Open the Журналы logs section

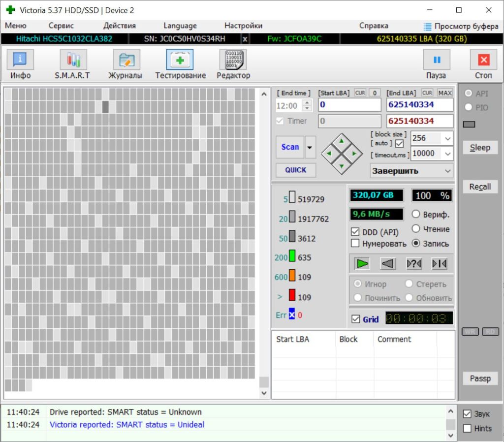tap(126, 64)
